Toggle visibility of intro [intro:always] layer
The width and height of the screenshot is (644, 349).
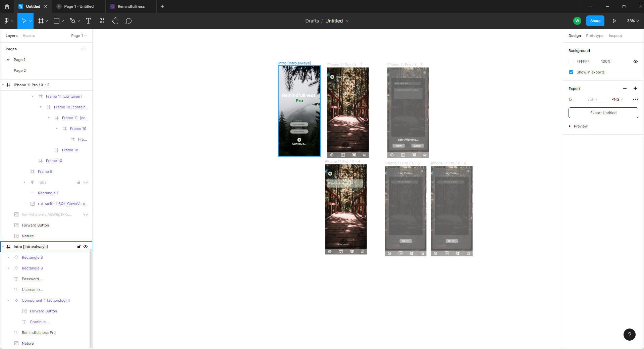86,247
